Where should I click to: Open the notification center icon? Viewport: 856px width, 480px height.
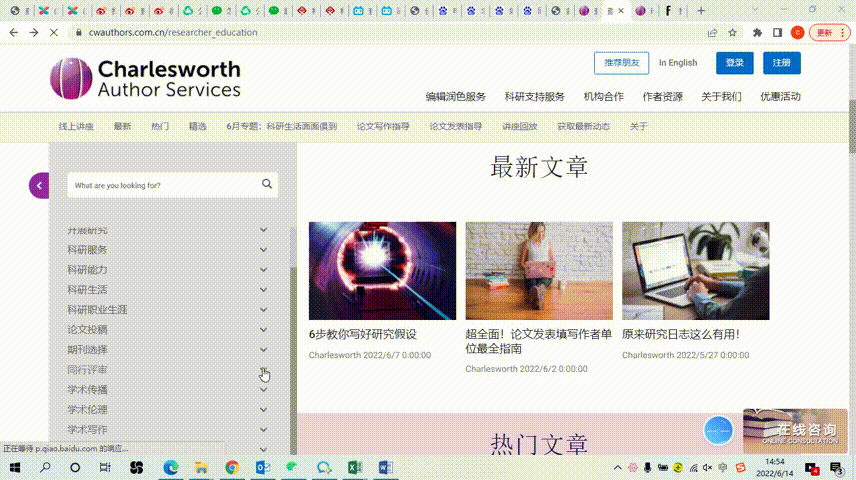836,468
